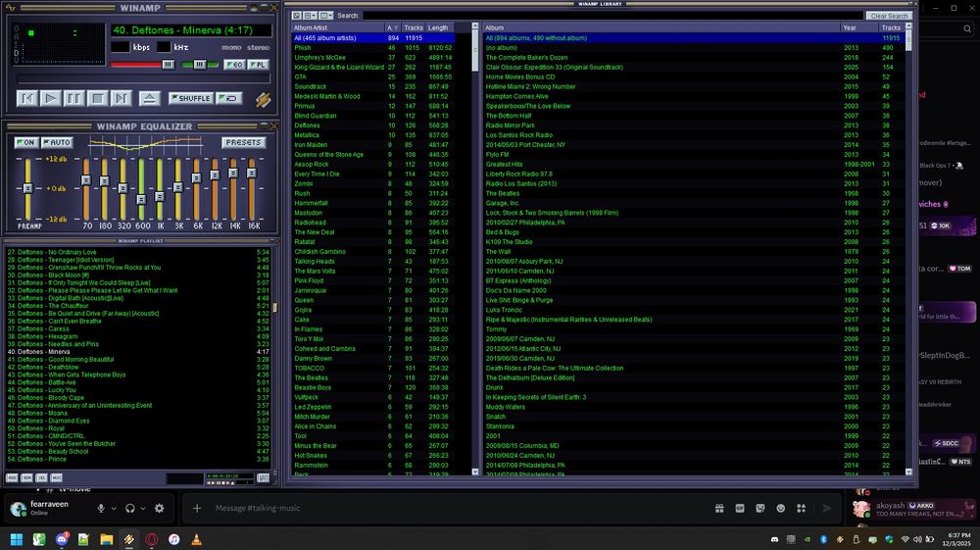The image size is (980, 550).
Task: Open the equalizer PRESETS menu
Action: 243,142
